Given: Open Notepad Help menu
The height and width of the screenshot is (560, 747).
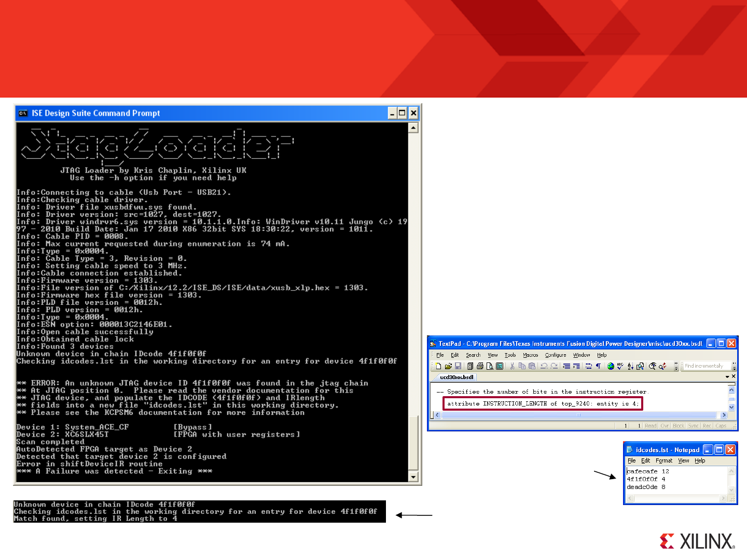Looking at the screenshot, I should (700, 460).
